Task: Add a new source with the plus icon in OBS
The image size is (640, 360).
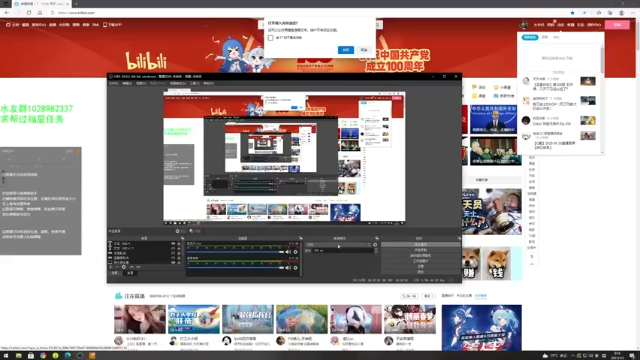Action: click(111, 267)
